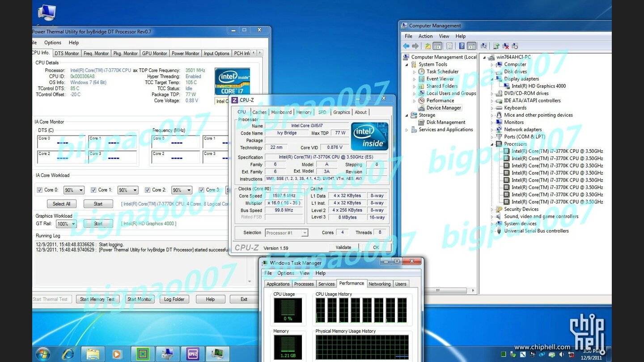The image size is (644, 362).
Task: Open View menu in Task Manager
Action: pyautogui.click(x=305, y=273)
